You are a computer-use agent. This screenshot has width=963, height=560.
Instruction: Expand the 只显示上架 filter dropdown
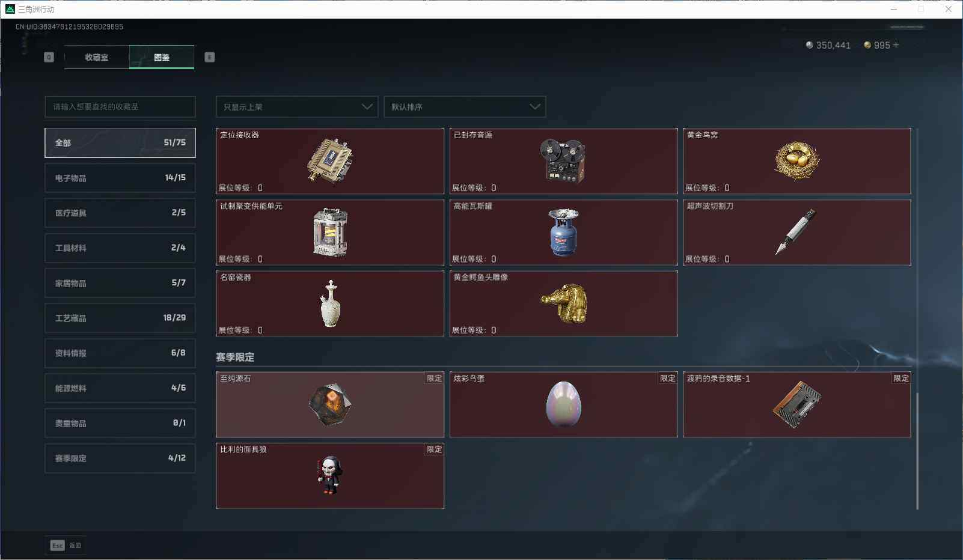297,107
